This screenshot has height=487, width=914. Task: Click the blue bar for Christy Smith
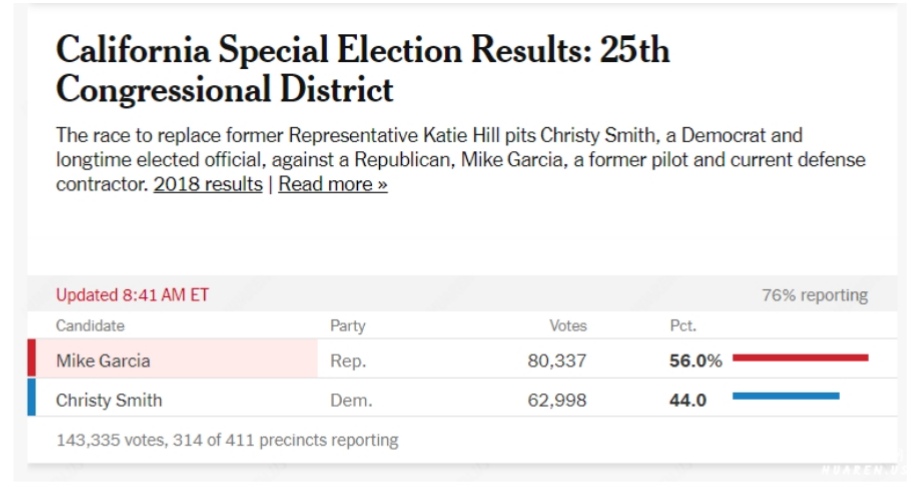pyautogui.click(x=786, y=396)
